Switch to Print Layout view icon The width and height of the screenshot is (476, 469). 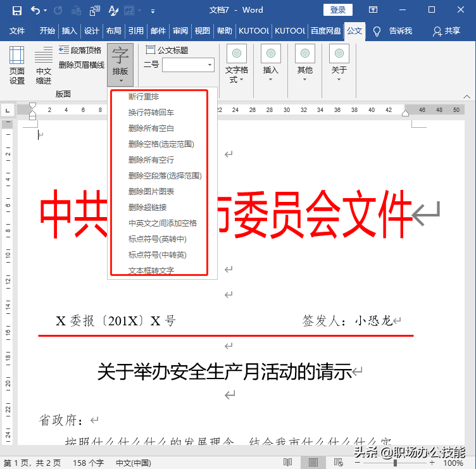(313, 462)
